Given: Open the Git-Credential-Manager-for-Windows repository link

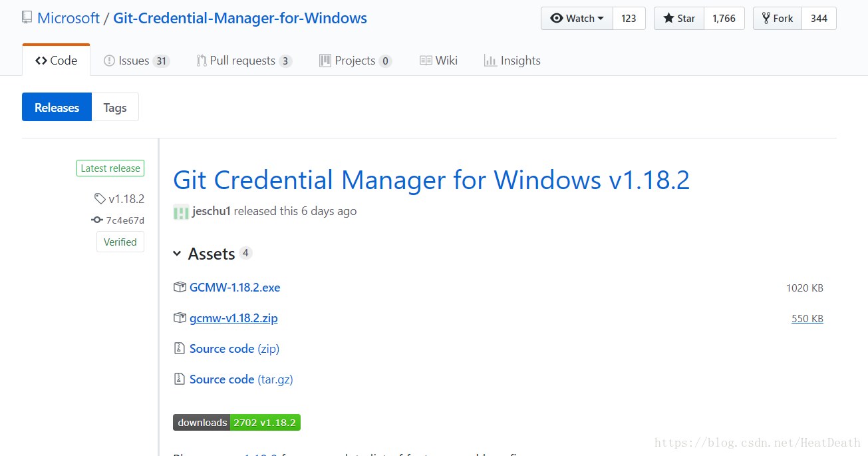Looking at the screenshot, I should (x=240, y=18).
